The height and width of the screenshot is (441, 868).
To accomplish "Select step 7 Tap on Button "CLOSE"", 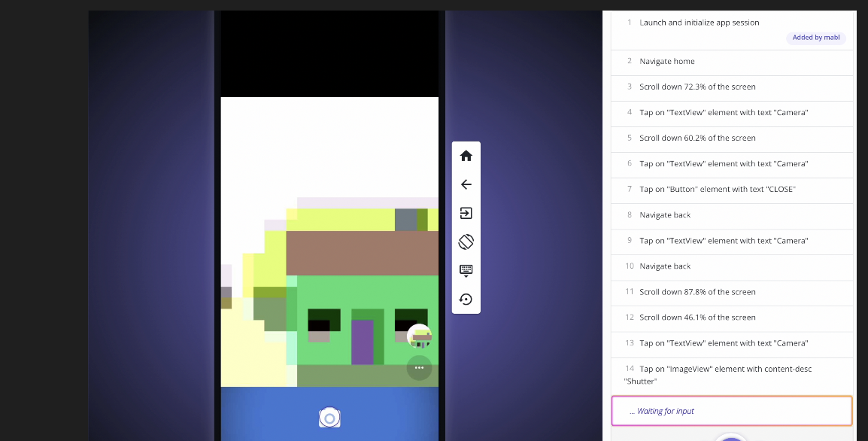I will (732, 190).
